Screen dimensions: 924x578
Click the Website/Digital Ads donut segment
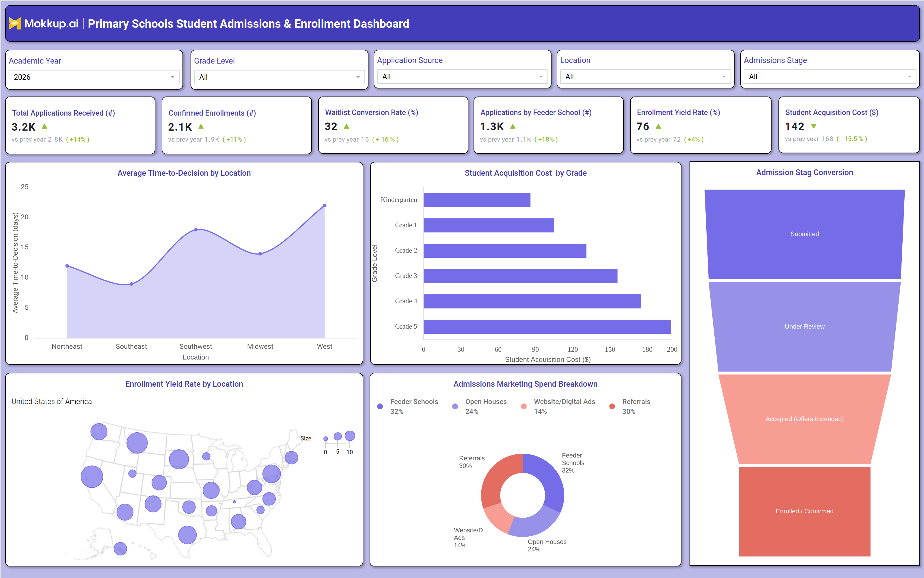click(499, 518)
